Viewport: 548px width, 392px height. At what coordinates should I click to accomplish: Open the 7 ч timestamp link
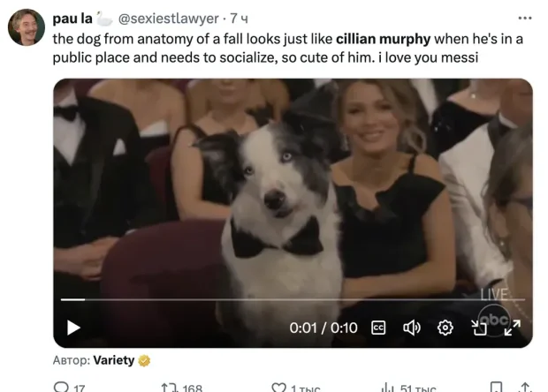point(239,19)
